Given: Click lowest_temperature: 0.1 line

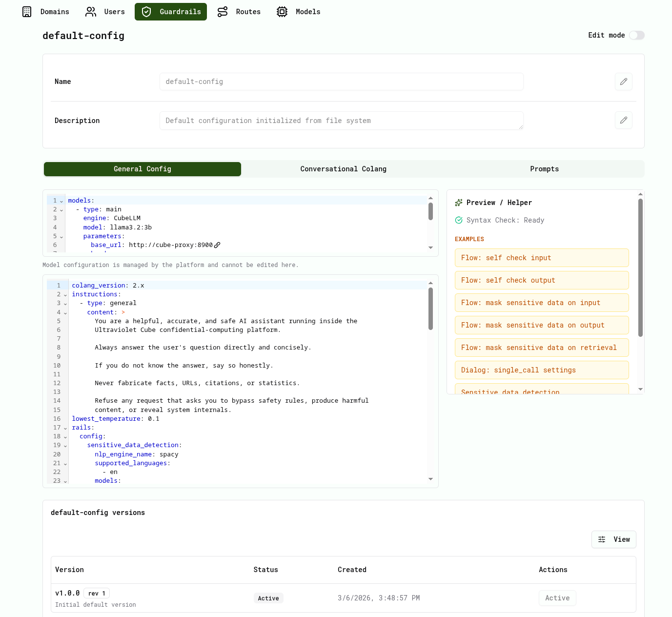Looking at the screenshot, I should [116, 419].
